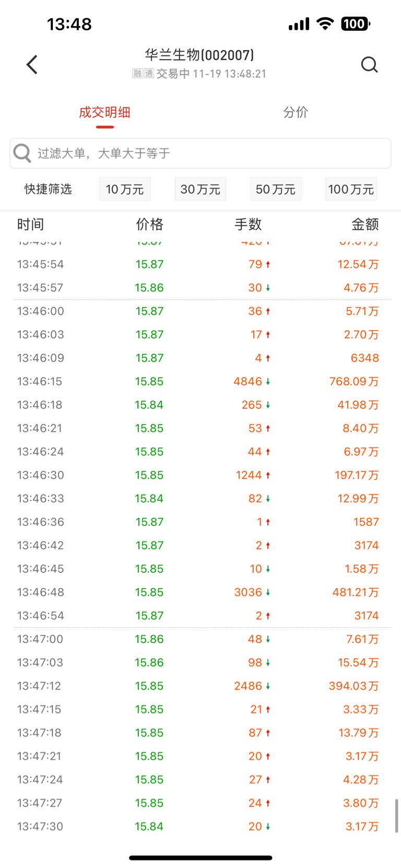Tap the 金额 column header

(364, 225)
